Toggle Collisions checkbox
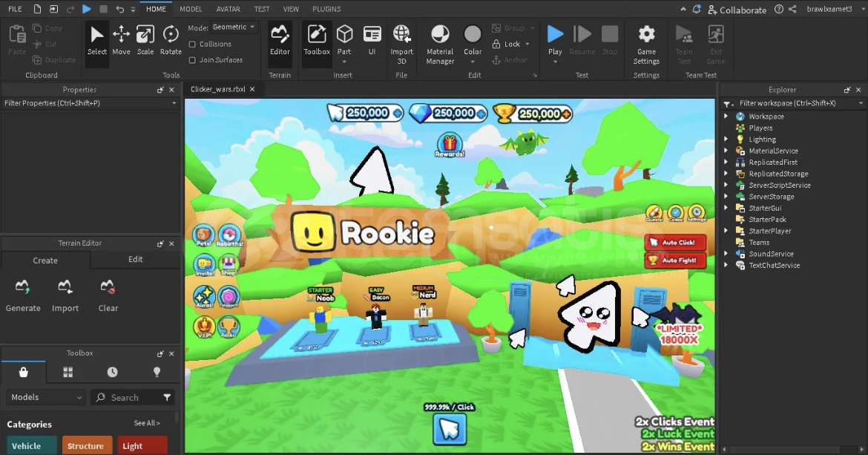The width and height of the screenshot is (868, 455). (192, 45)
